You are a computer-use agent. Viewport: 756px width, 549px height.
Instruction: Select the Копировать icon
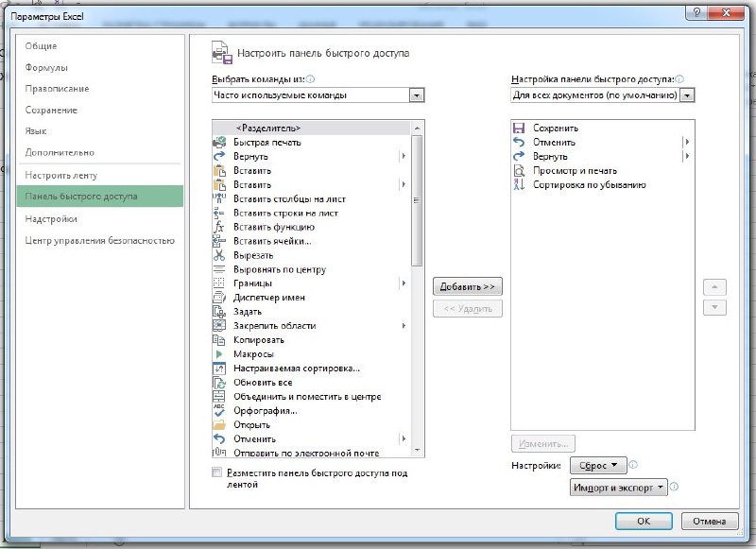point(219,340)
